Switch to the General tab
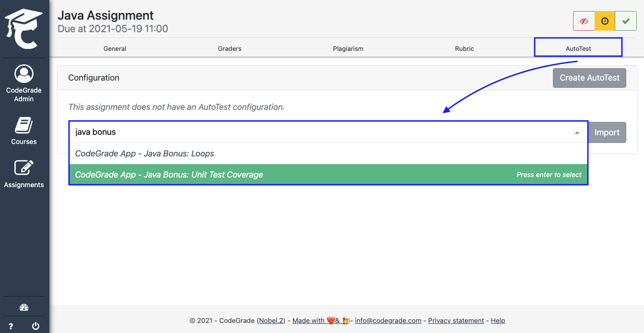The height and width of the screenshot is (333, 644). pos(115,48)
